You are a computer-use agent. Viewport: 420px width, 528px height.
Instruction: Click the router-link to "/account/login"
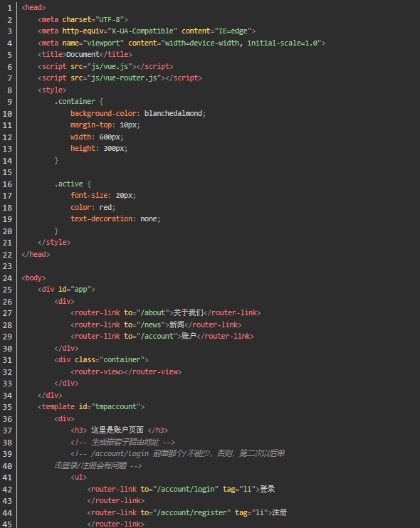point(181,490)
